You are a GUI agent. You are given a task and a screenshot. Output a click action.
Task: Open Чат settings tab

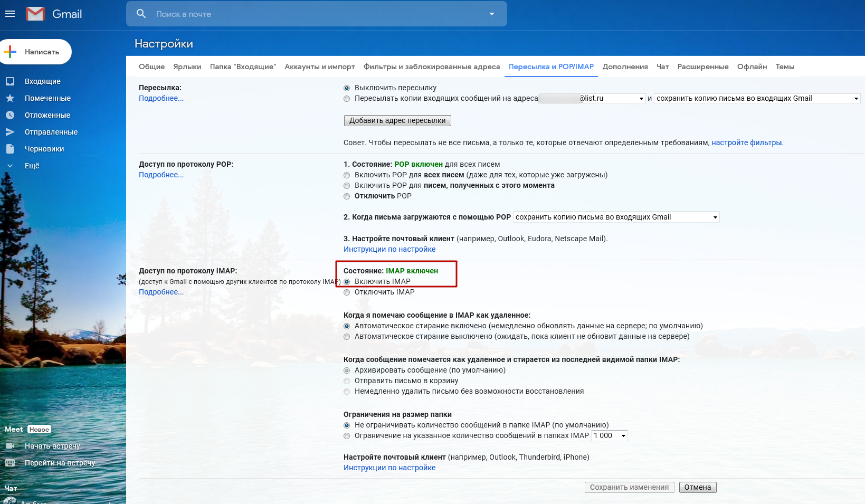click(662, 66)
